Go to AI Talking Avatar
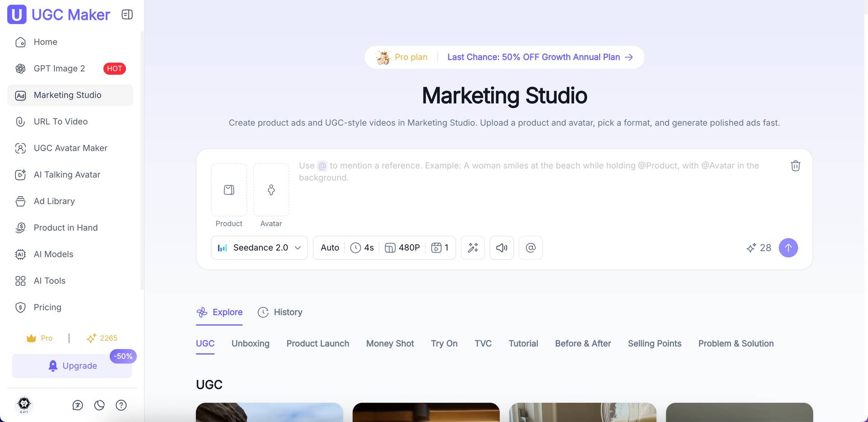Image resolution: width=868 pixels, height=422 pixels. [70, 175]
